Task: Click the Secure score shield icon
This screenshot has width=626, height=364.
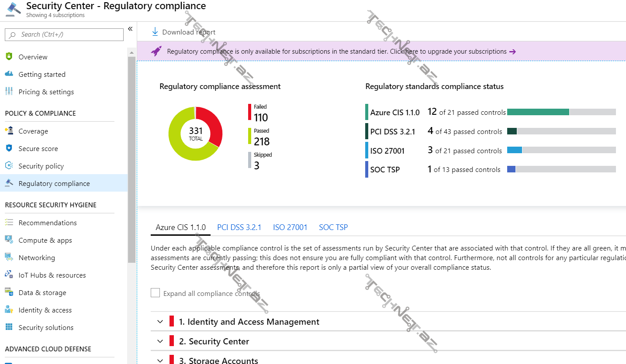Action: click(x=9, y=148)
